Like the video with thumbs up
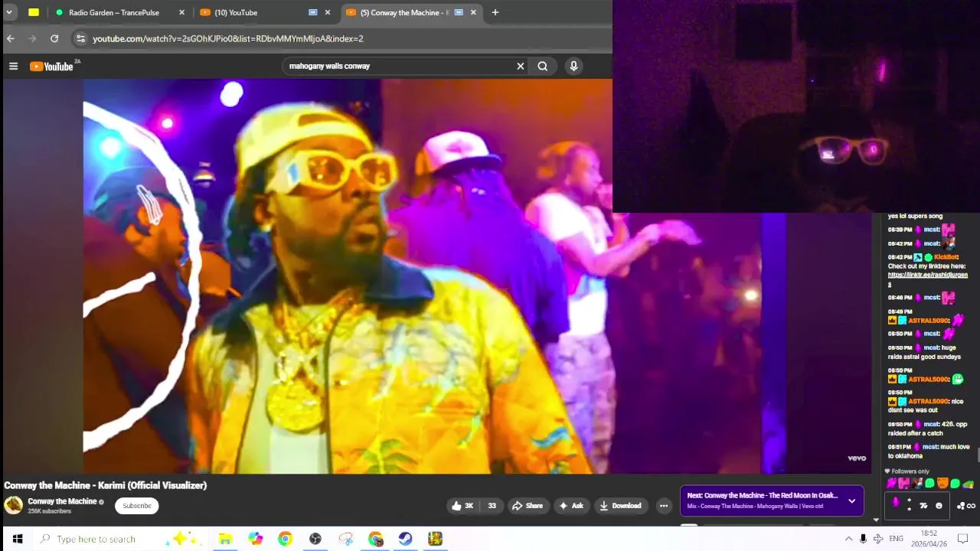 tap(462, 506)
